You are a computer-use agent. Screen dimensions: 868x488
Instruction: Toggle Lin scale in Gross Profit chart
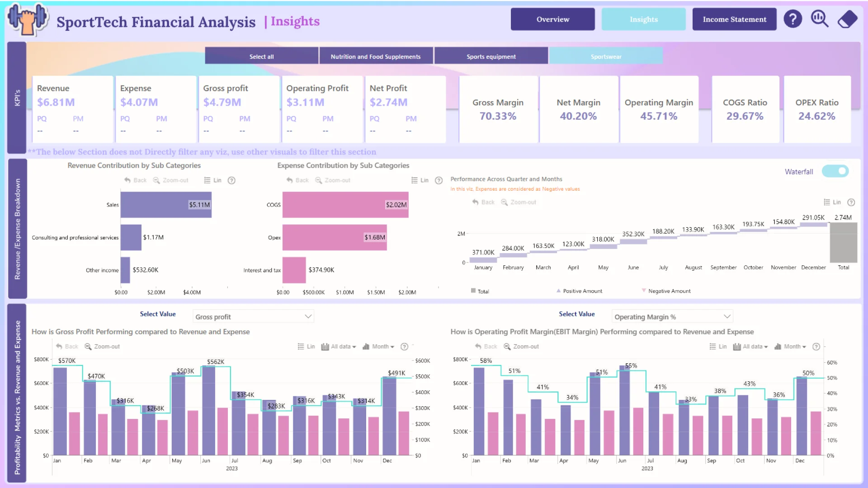pyautogui.click(x=306, y=347)
